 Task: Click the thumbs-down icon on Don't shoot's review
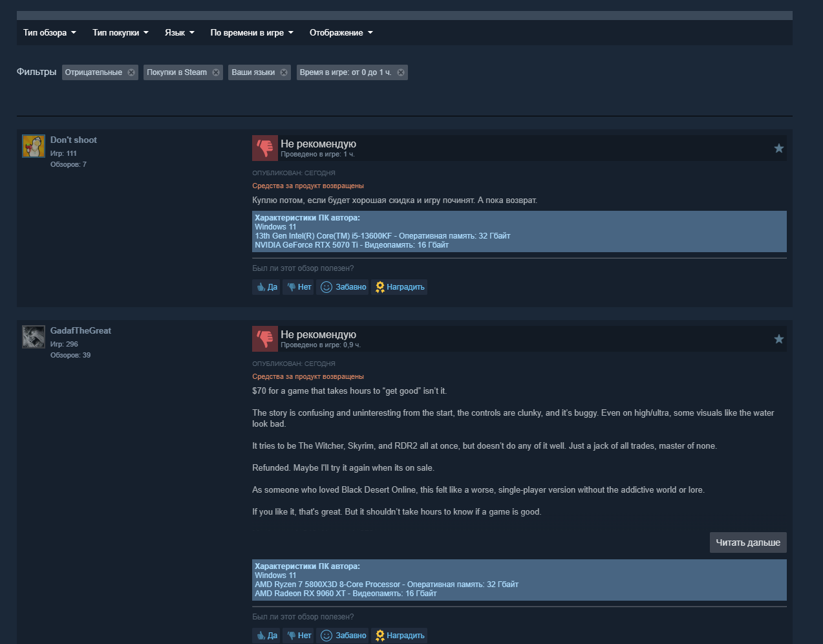[265, 148]
